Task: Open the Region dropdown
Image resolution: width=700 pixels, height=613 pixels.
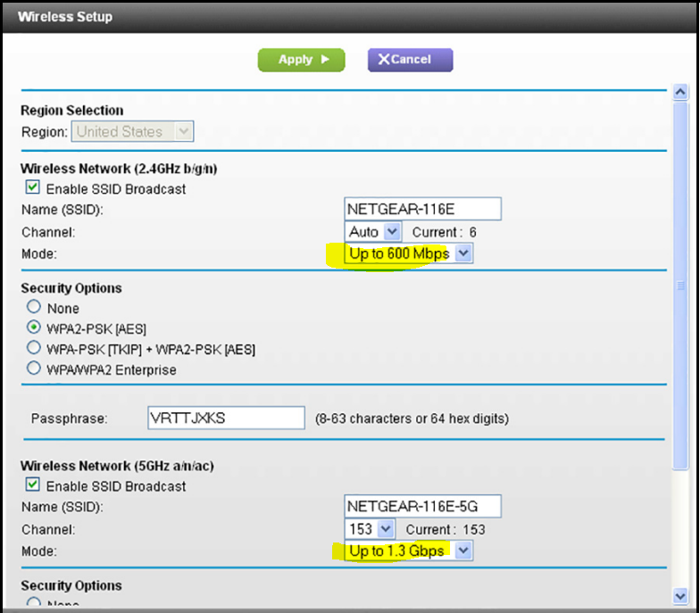Action: pos(134,132)
